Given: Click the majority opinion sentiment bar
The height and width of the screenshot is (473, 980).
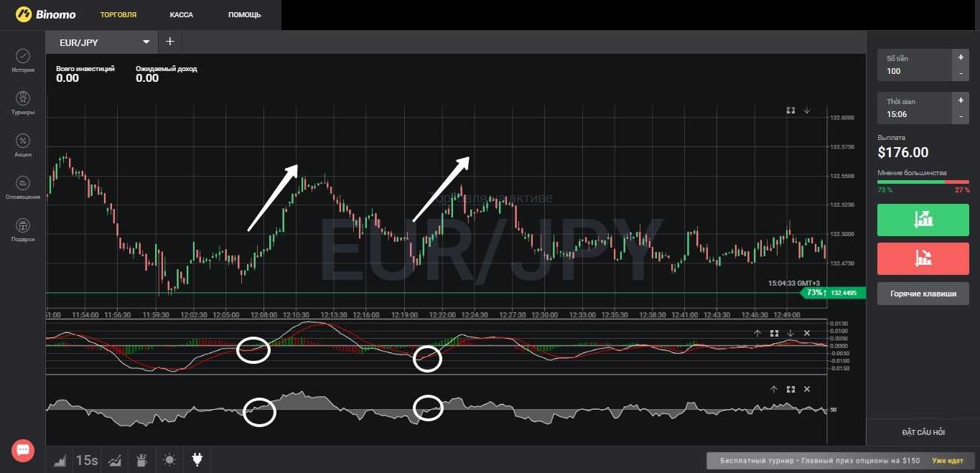Looking at the screenshot, I should [923, 182].
